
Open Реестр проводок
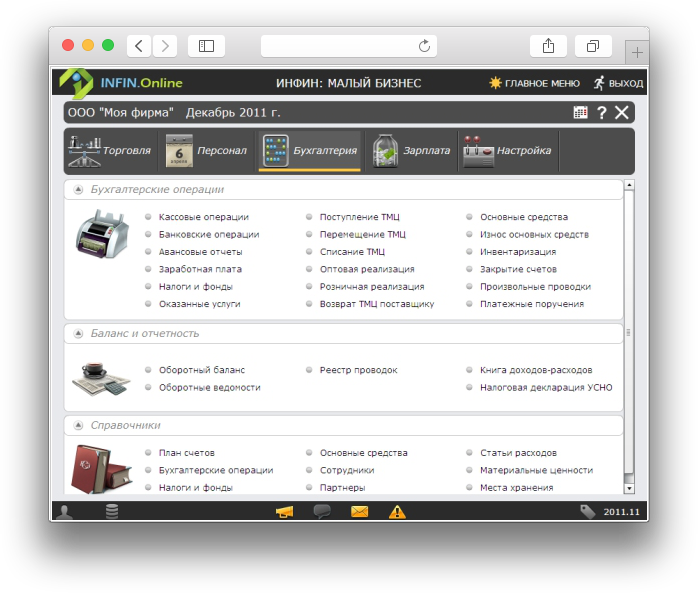[x=358, y=370]
